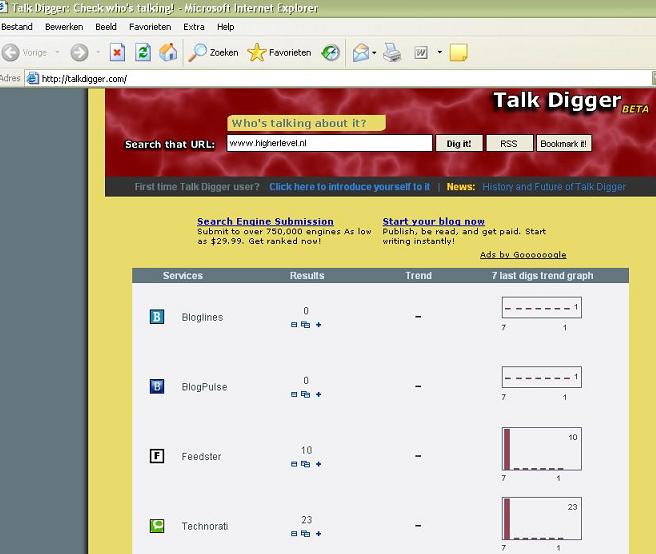This screenshot has width=656, height=554.
Task: Expand the Mail icon dropdown arrow
Action: click(x=374, y=52)
